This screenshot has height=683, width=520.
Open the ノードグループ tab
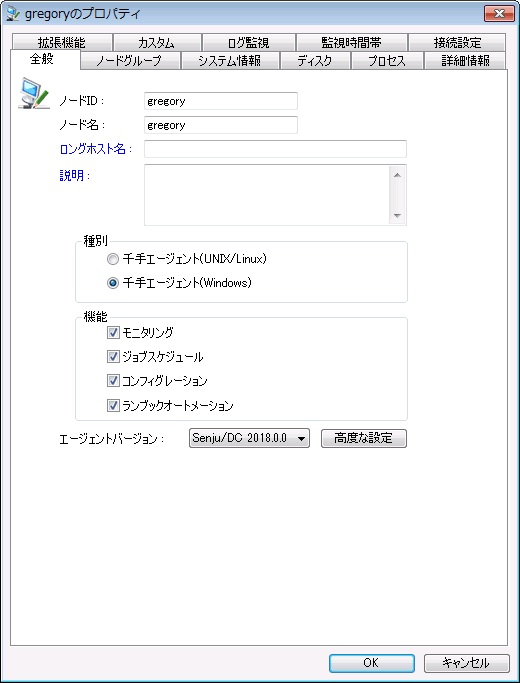tap(130, 61)
